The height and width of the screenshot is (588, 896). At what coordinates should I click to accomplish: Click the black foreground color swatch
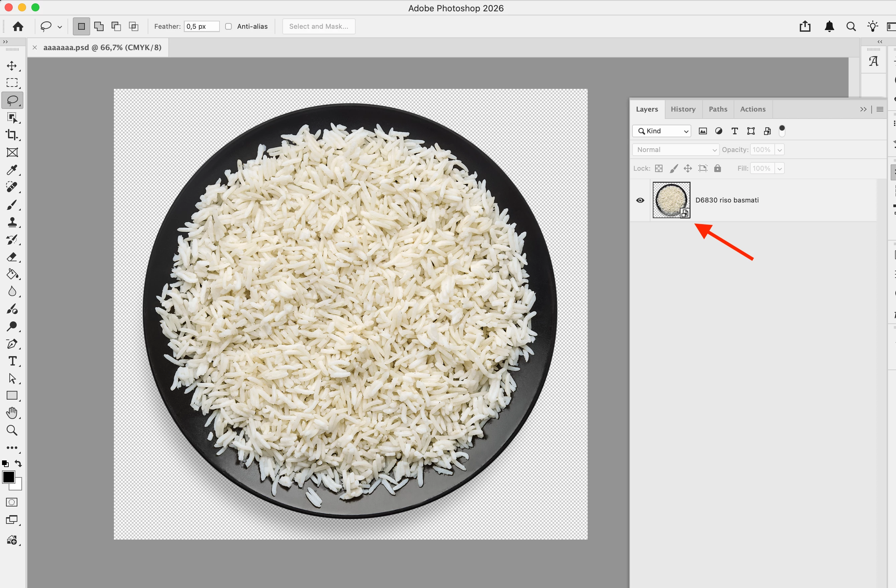[x=8, y=477]
